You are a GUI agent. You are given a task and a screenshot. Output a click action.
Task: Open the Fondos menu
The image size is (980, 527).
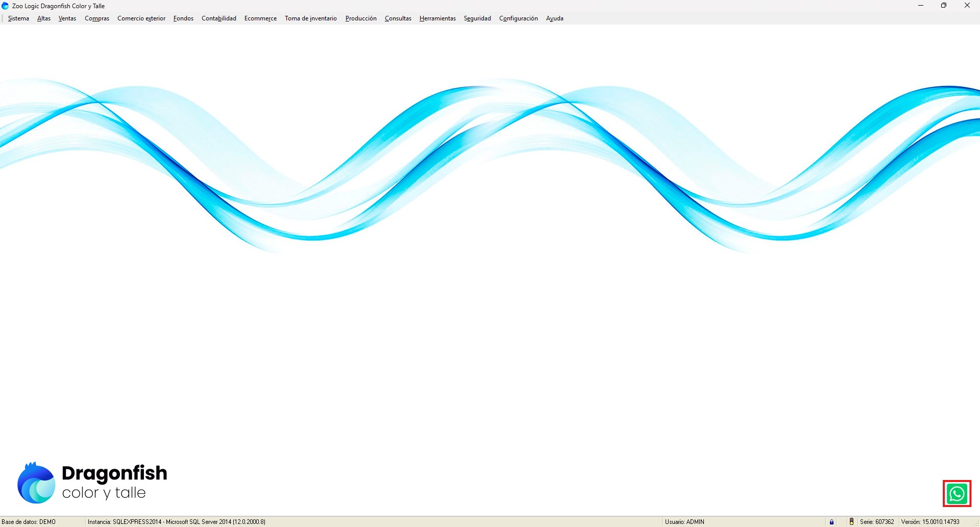click(x=183, y=18)
